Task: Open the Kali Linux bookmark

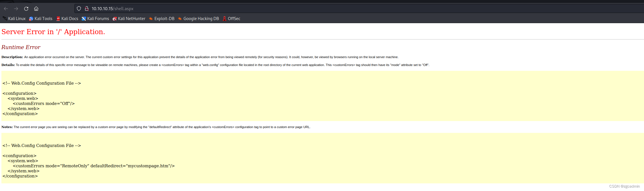Action: 14,19
